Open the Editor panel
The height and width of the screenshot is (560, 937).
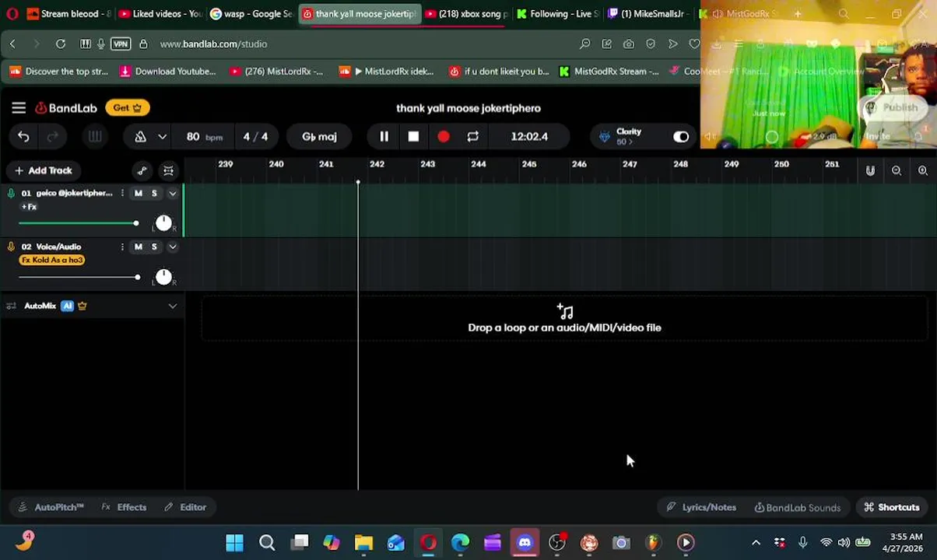click(185, 507)
